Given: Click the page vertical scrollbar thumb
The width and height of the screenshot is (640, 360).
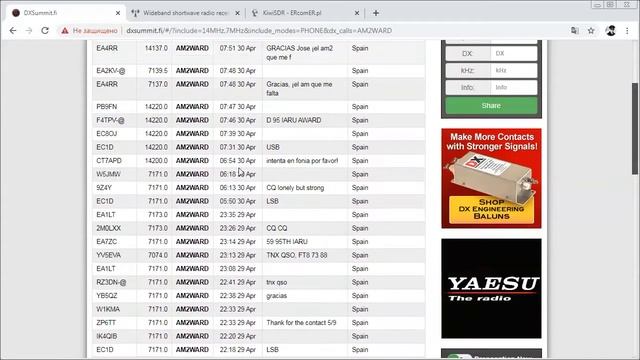Looking at the screenshot, I should tap(635, 129).
